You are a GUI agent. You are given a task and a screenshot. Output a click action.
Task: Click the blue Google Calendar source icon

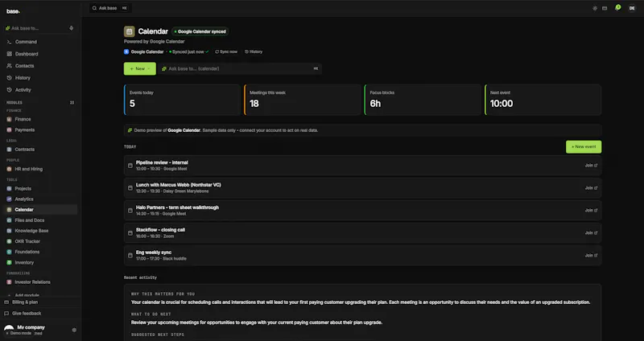[126, 51]
